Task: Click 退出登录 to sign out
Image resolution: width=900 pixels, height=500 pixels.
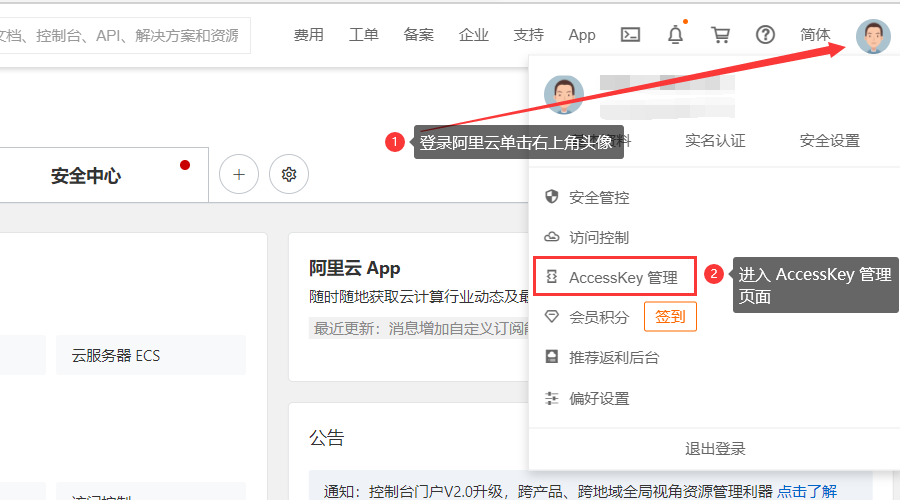Action: [x=715, y=449]
